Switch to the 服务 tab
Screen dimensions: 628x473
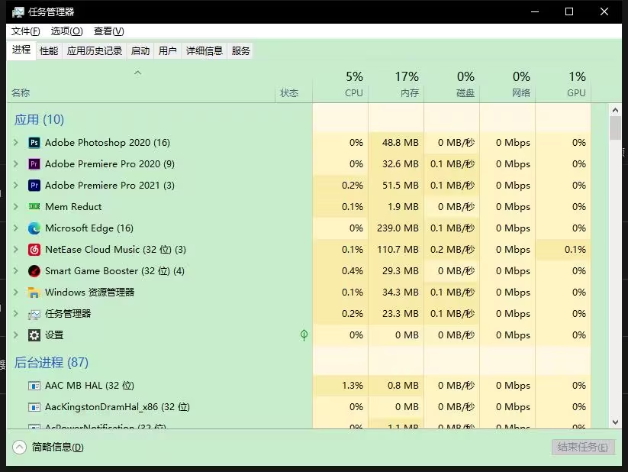pos(241,51)
